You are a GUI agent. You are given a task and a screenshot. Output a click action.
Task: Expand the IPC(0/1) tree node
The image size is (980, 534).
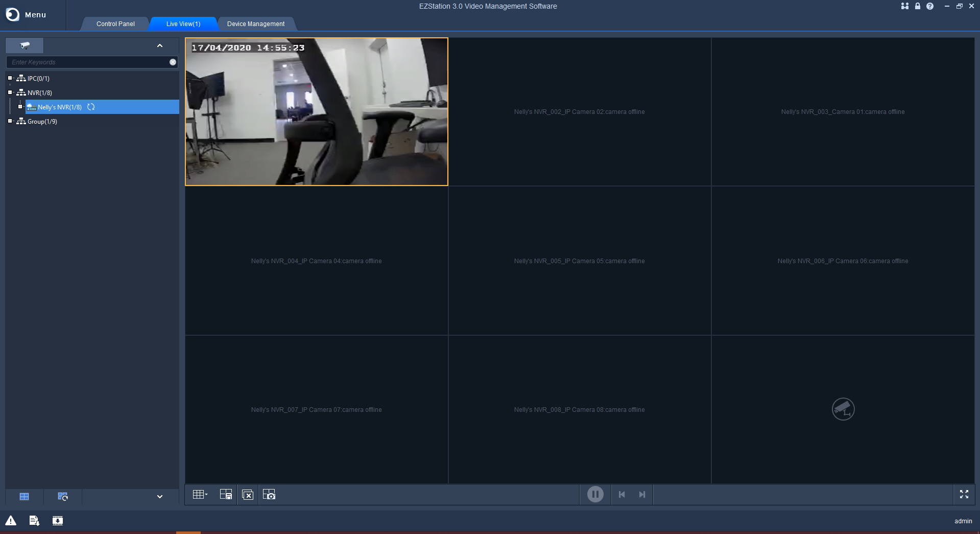coord(10,78)
